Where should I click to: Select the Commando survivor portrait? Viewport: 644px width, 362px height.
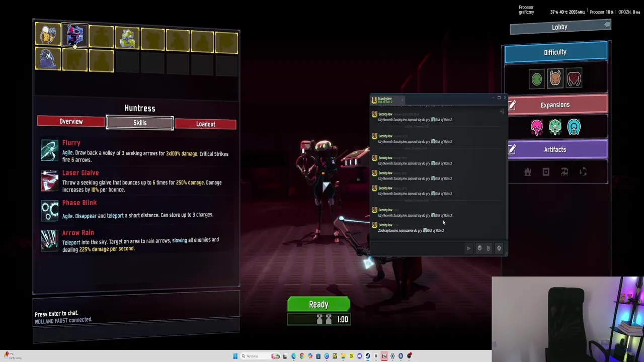[48, 35]
